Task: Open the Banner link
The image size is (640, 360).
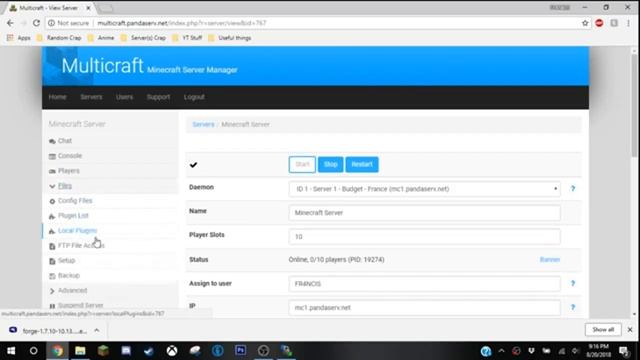Action: 550,260
